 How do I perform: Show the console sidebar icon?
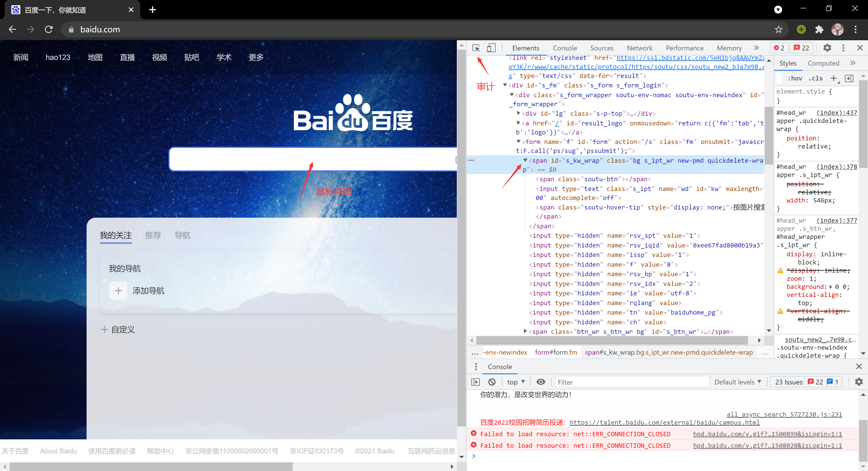(x=475, y=382)
